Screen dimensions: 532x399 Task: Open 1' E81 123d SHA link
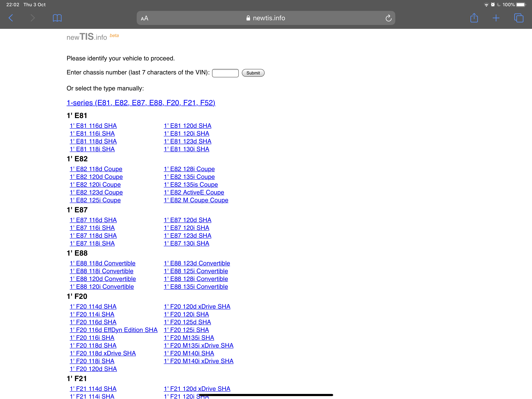(188, 141)
